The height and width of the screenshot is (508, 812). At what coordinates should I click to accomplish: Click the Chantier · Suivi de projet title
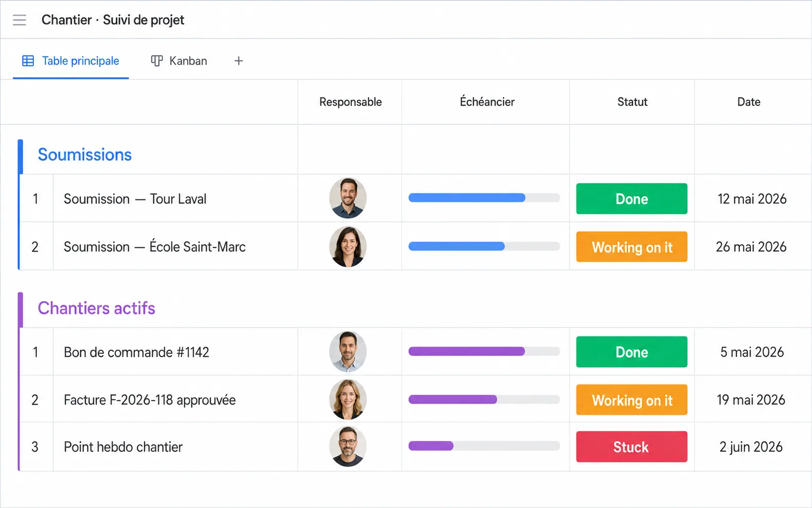[x=113, y=20]
